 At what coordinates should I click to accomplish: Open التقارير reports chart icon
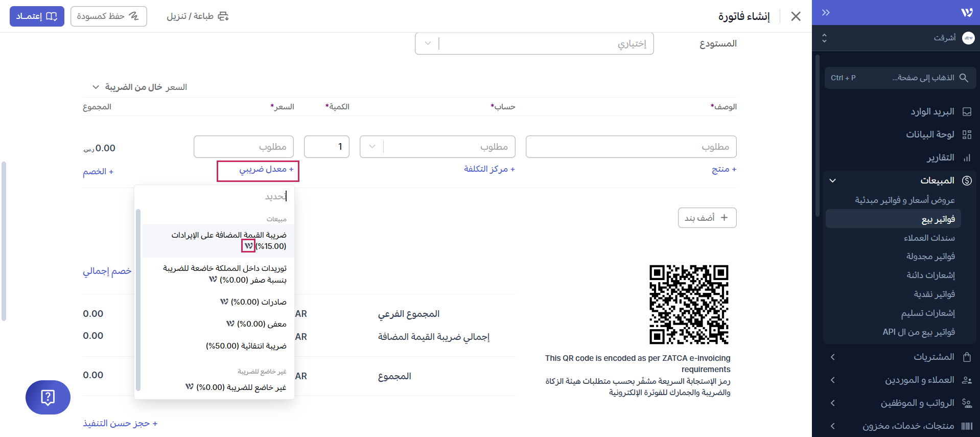pyautogui.click(x=967, y=158)
